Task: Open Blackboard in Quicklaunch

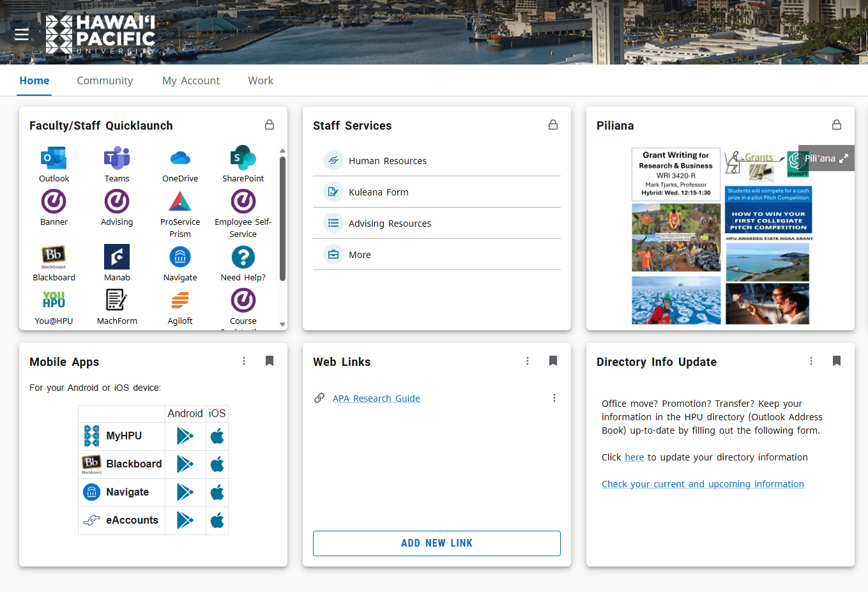Action: tap(54, 257)
